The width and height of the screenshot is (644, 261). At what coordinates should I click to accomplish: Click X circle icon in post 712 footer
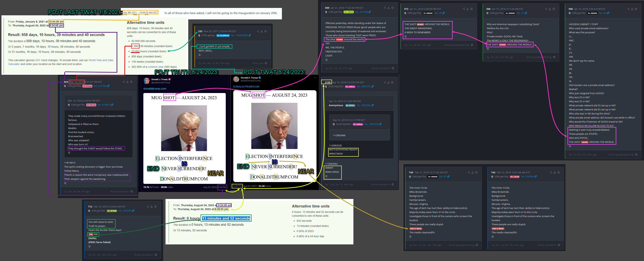click(x=156, y=255)
